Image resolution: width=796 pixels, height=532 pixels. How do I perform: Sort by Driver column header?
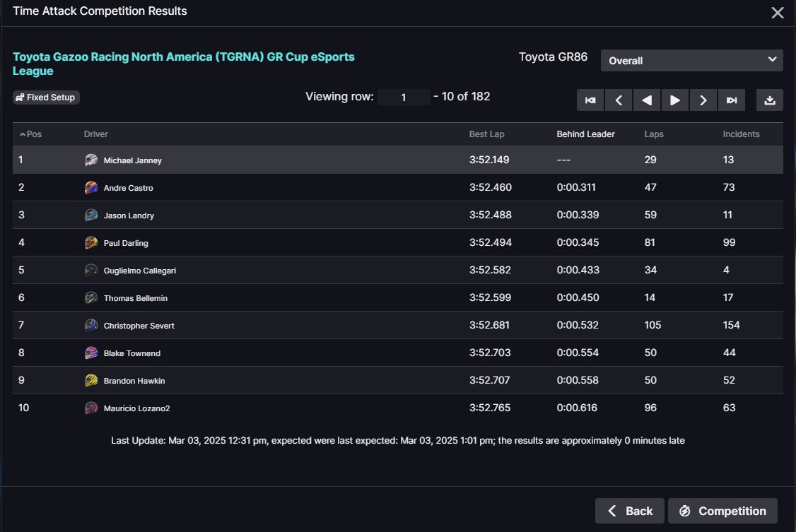pos(96,134)
